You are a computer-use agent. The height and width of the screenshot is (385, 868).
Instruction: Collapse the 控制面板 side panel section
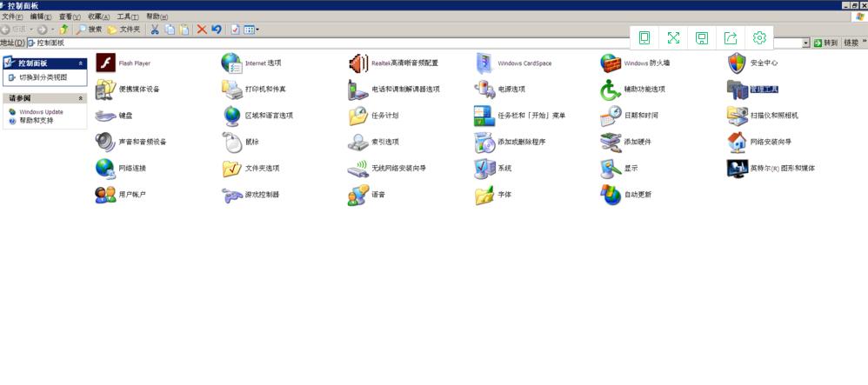tap(81, 63)
